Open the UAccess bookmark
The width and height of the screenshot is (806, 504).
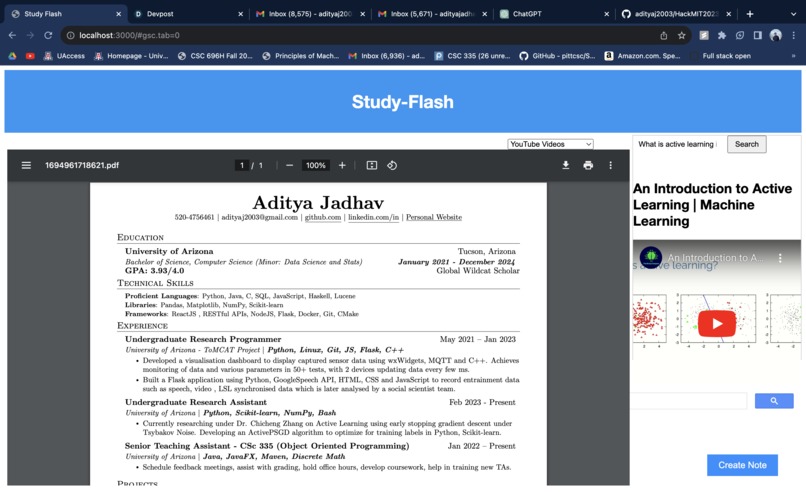(64, 56)
